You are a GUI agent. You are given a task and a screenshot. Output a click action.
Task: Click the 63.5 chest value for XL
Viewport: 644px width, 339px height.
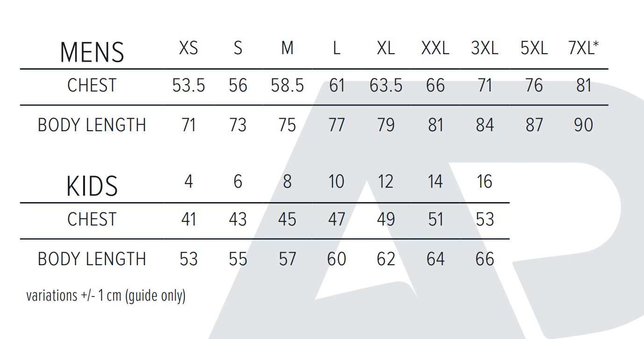pyautogui.click(x=386, y=85)
